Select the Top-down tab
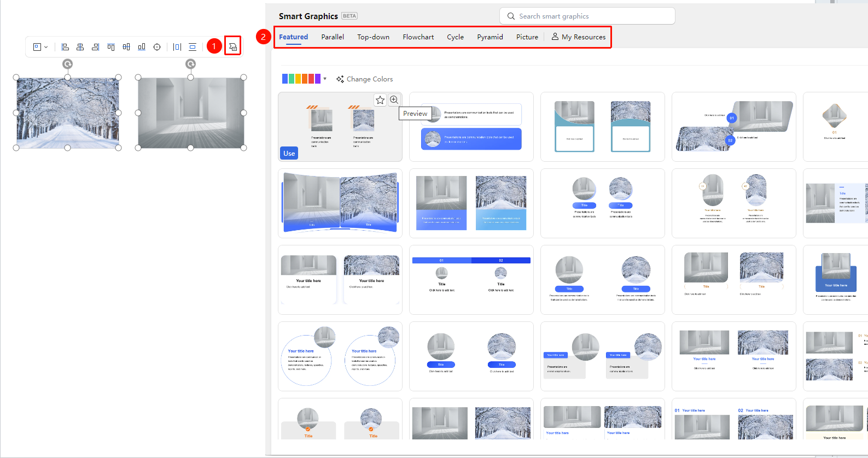The image size is (868, 458). (374, 37)
